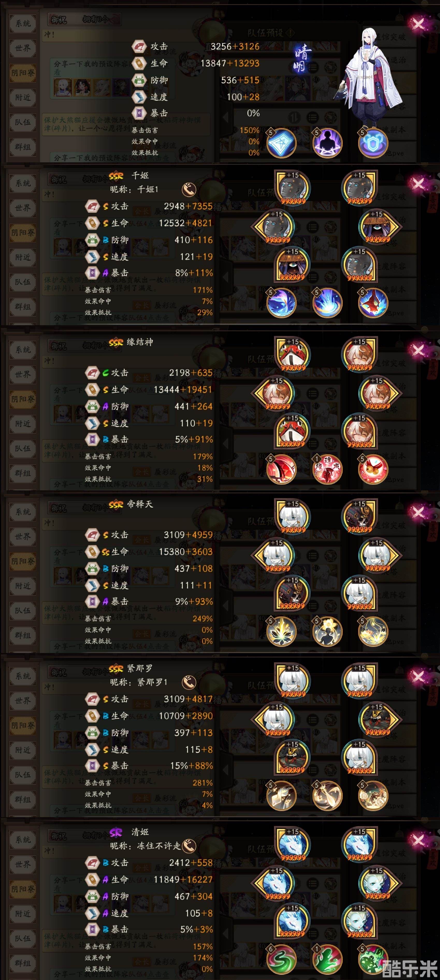
Task: Tap 缘结神's middle level-1 skill icon
Action: 327,469
